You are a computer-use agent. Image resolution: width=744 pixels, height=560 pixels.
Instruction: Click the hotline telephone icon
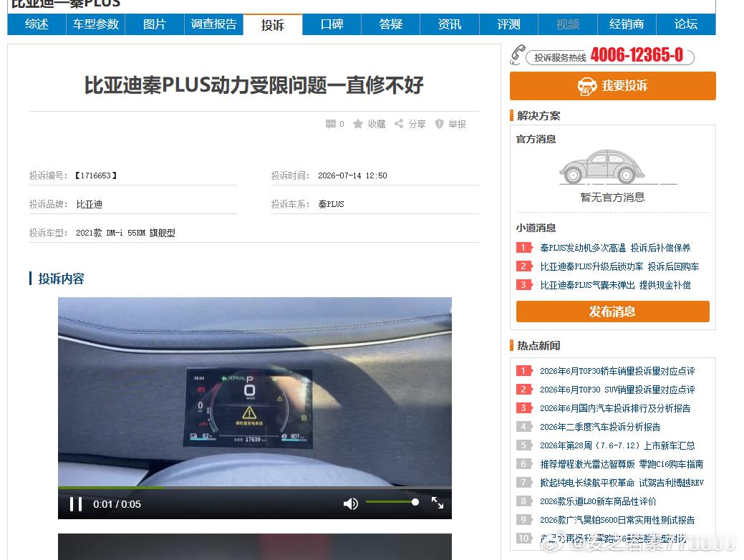point(517,55)
